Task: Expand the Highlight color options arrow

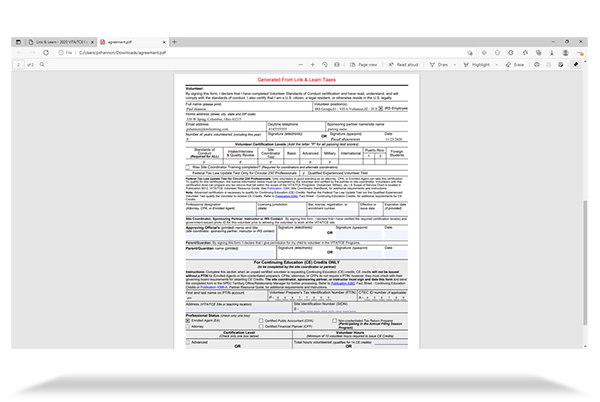Action: (497, 65)
